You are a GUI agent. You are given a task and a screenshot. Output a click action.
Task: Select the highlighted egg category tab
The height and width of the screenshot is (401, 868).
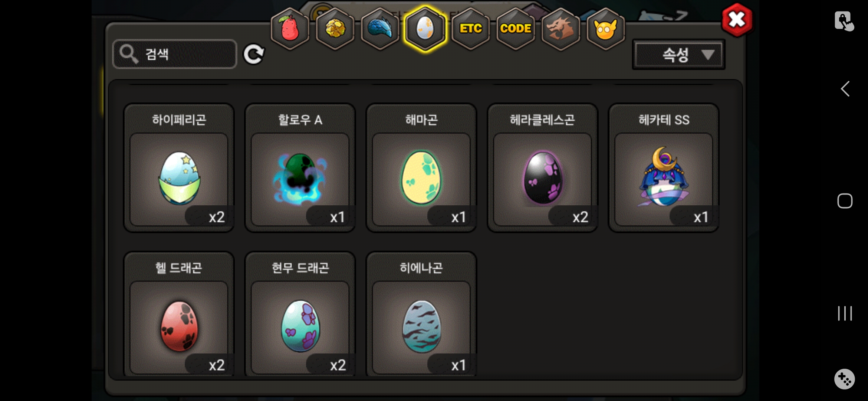pos(425,29)
